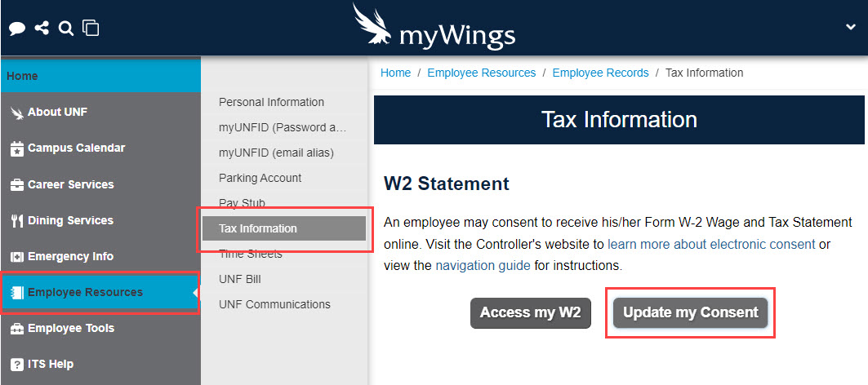Expand the top-right chevron dropdown

click(851, 27)
